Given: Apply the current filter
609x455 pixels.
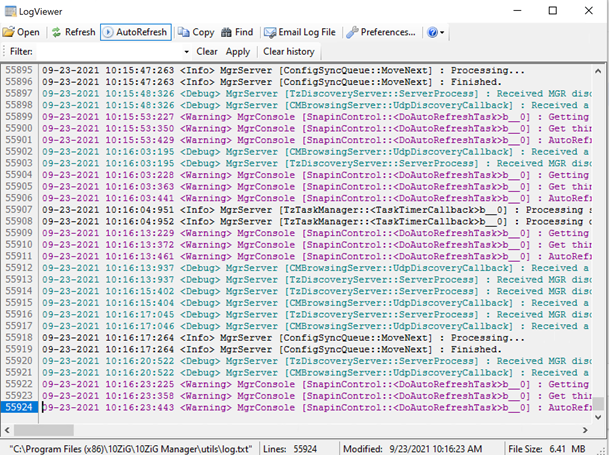Looking at the screenshot, I should [238, 52].
